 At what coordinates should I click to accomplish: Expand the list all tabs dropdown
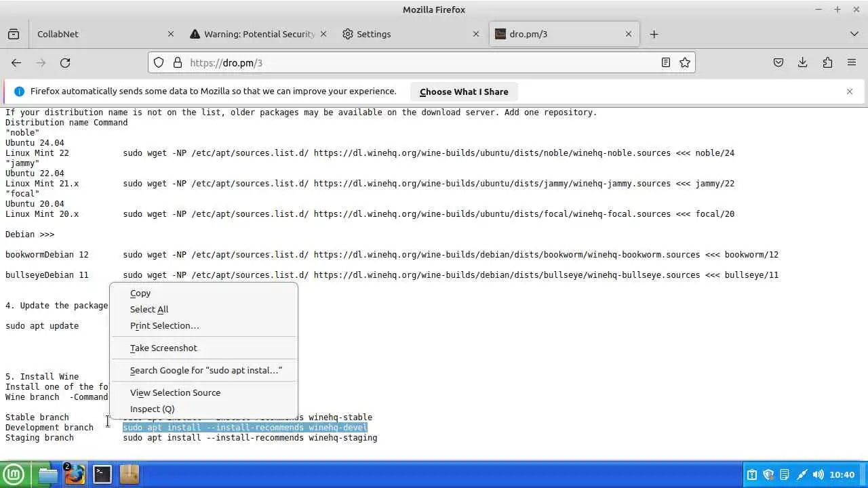(854, 34)
